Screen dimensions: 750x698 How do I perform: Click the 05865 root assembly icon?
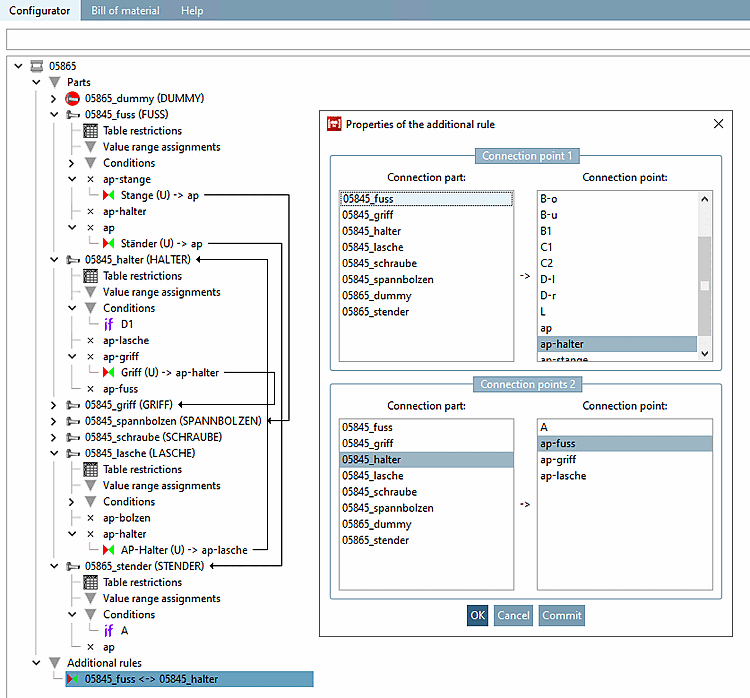(x=36, y=66)
